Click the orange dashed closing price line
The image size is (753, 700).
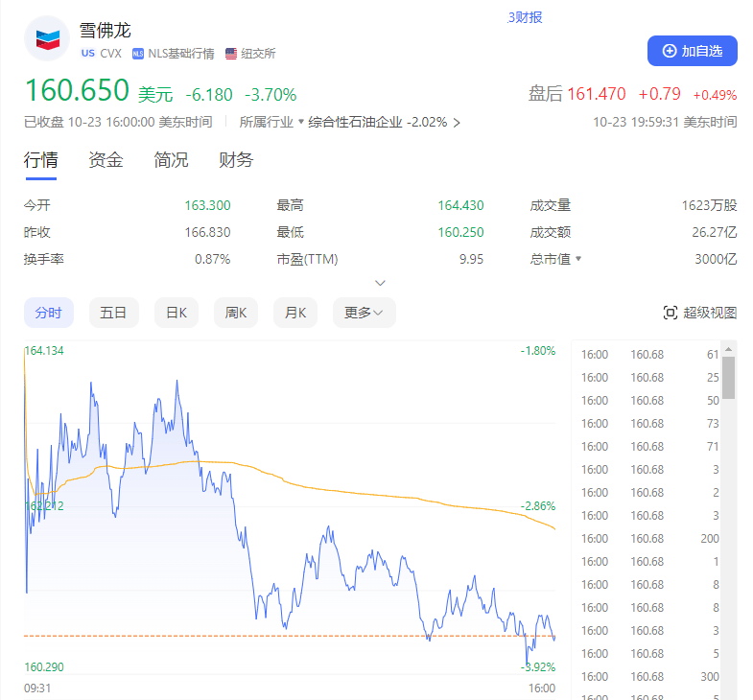click(x=290, y=636)
